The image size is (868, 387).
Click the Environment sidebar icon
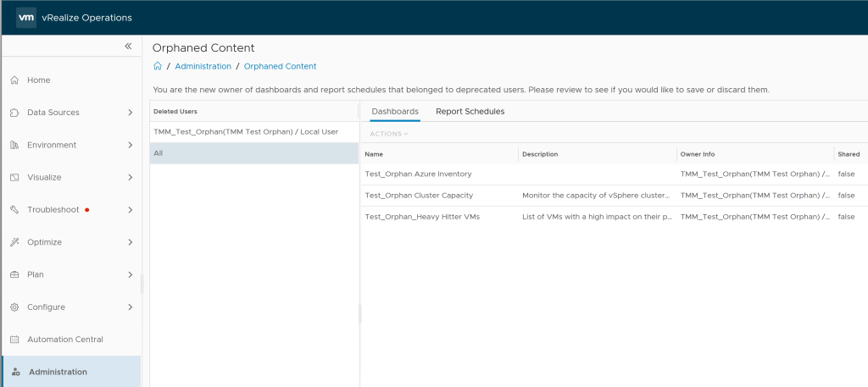pyautogui.click(x=14, y=145)
